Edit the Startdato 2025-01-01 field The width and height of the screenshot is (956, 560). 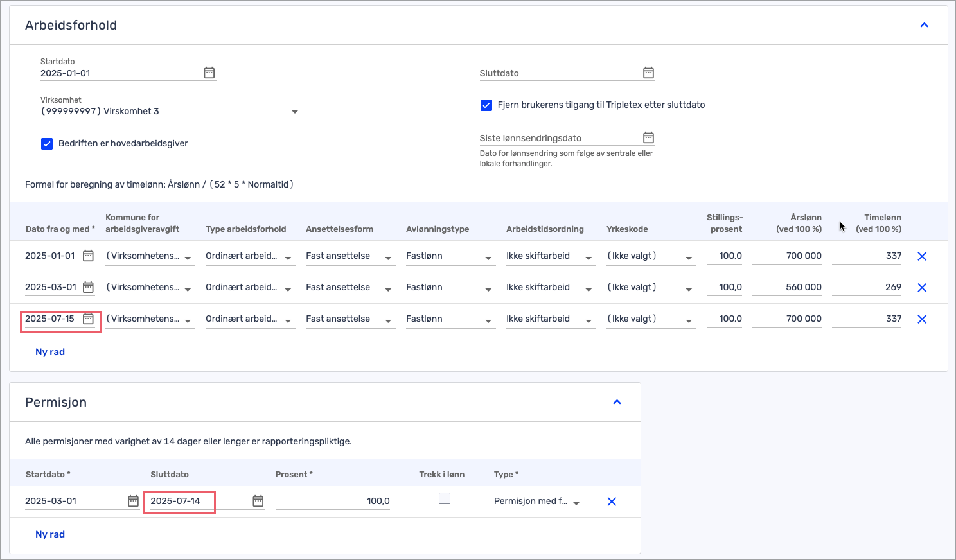(120, 73)
